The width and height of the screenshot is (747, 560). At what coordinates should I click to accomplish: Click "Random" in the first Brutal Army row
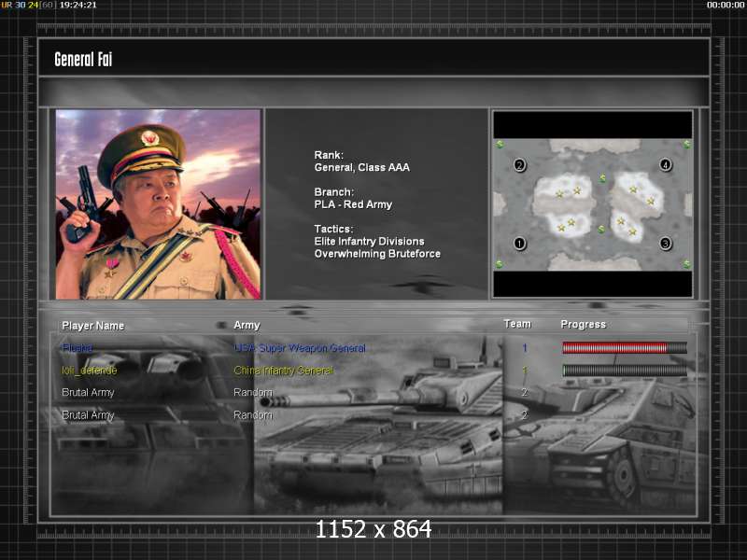[x=253, y=392]
